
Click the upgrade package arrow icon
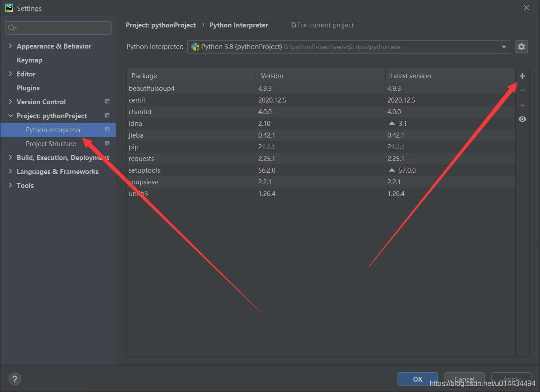pyautogui.click(x=522, y=105)
